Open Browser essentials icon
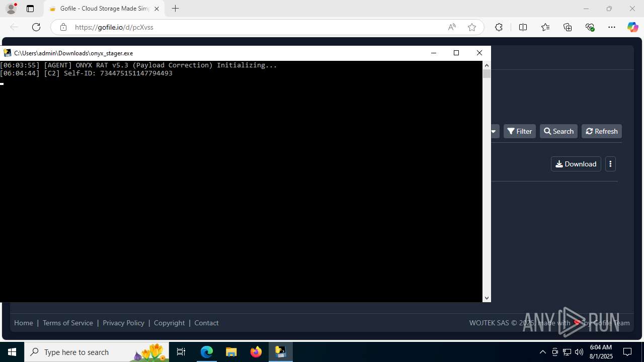This screenshot has width=644, height=362. (x=590, y=27)
